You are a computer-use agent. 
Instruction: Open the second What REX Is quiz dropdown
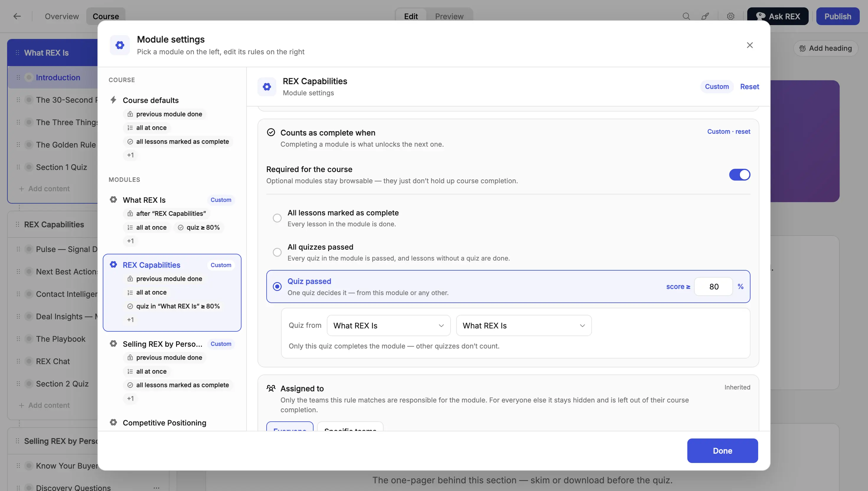523,325
